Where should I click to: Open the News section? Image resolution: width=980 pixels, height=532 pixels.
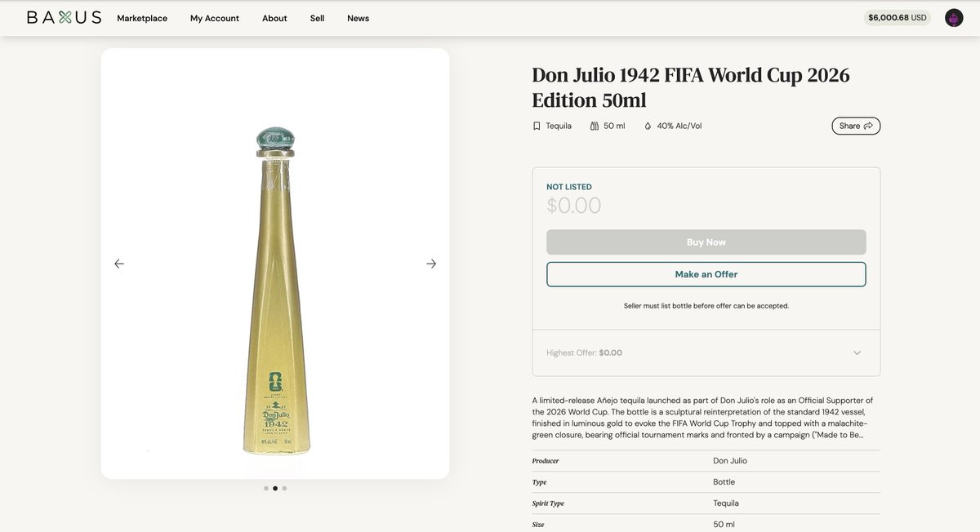pos(358,18)
